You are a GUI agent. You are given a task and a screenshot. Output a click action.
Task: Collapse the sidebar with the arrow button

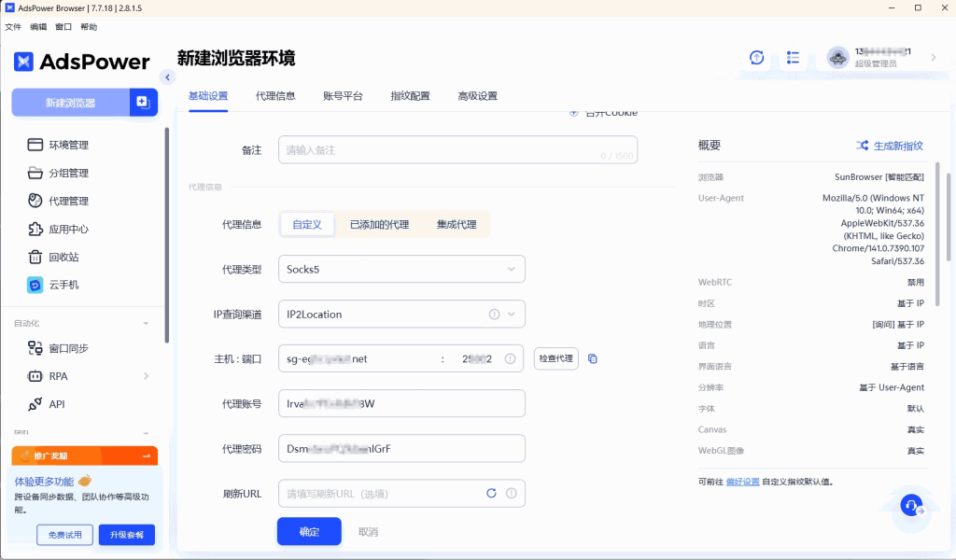point(167,77)
